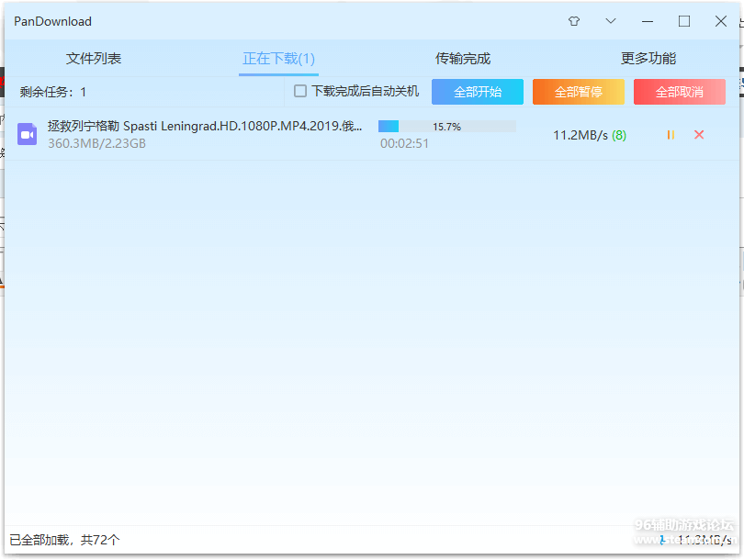Maximize the PanDownload window

coord(684,21)
